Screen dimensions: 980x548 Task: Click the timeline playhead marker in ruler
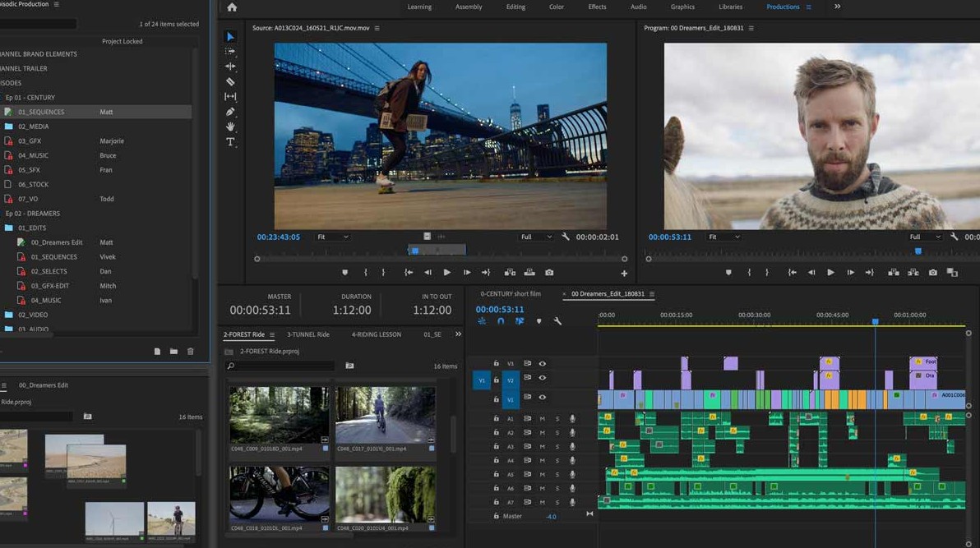click(875, 322)
